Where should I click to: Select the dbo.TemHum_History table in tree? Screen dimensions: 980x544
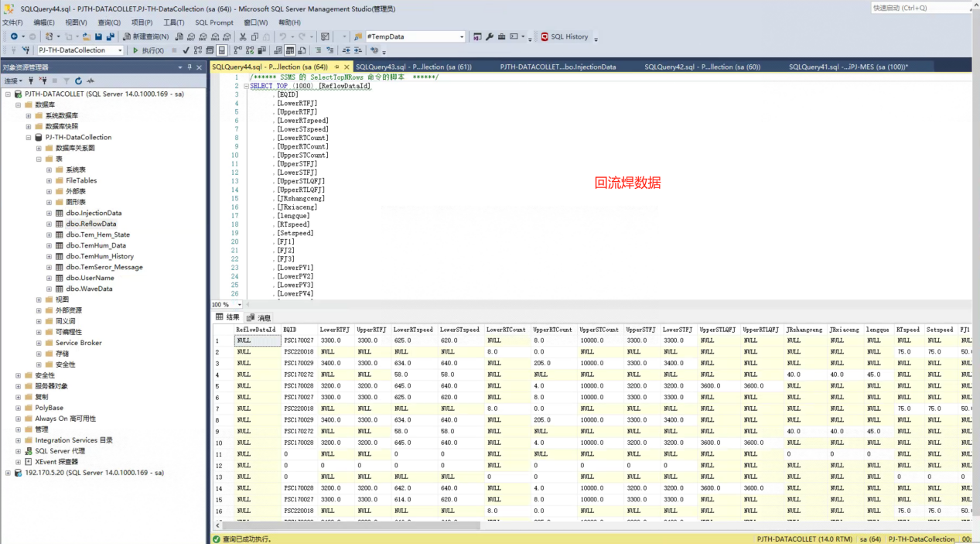pyautogui.click(x=100, y=256)
